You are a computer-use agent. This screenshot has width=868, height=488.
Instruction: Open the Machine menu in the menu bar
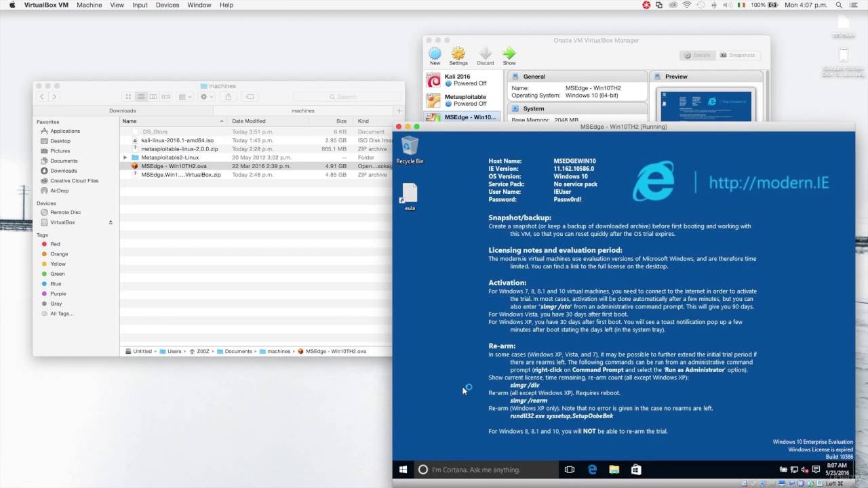89,5
